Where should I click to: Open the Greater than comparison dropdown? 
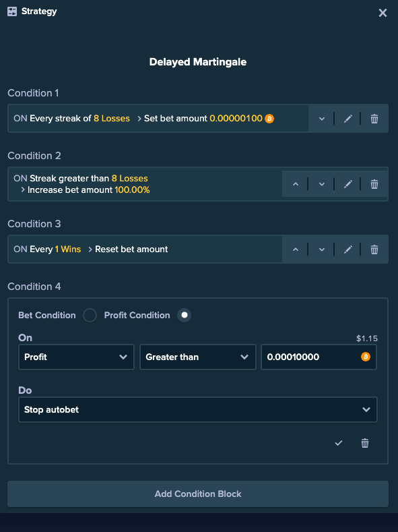[198, 357]
